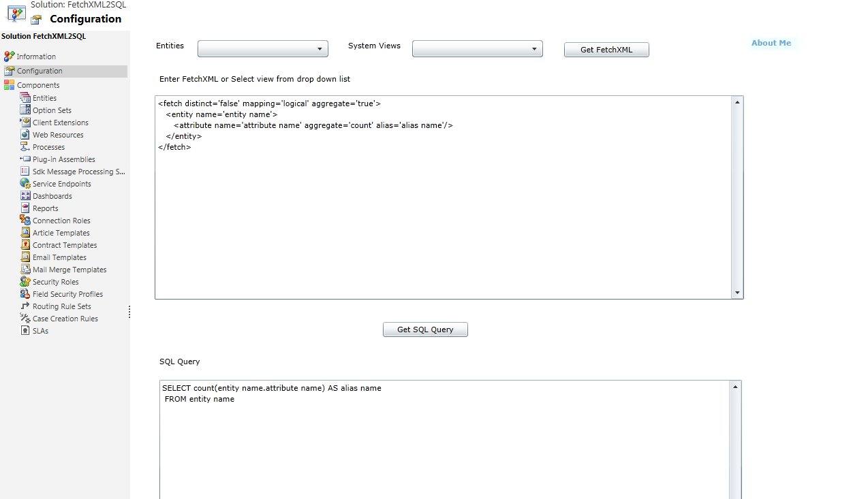Screen dimensions: 868x499
Task: Click the Get FetchXML button
Action: point(606,49)
